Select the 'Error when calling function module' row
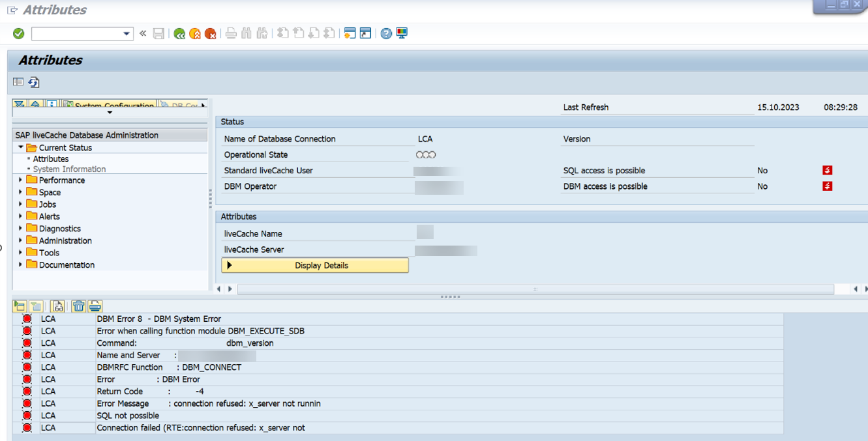 398,331
